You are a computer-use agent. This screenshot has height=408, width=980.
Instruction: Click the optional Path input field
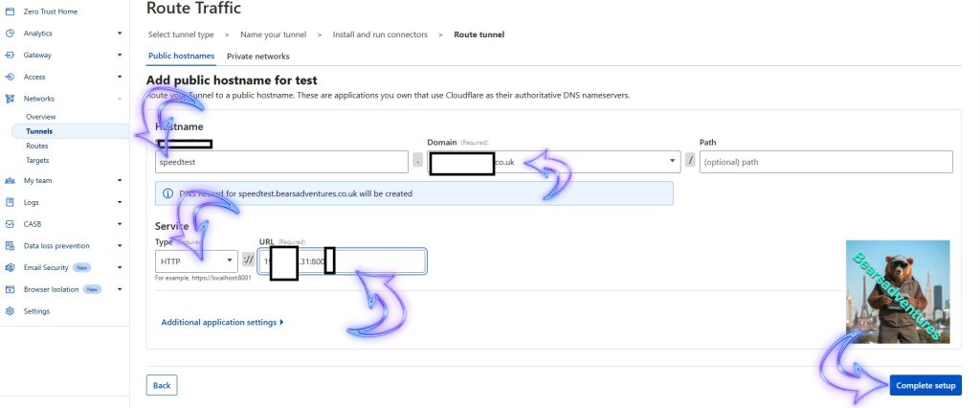[x=825, y=162]
